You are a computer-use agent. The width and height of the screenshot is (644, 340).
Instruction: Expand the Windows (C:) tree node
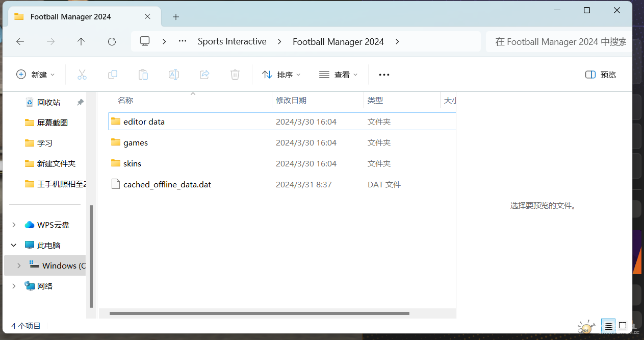pyautogui.click(x=19, y=265)
